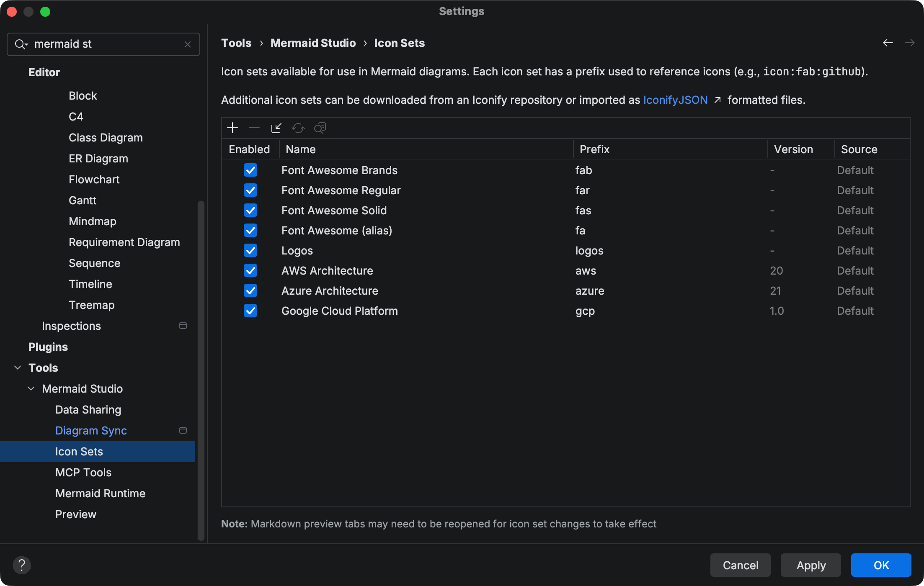Open help with the question mark button
The width and height of the screenshot is (924, 586).
(x=22, y=565)
